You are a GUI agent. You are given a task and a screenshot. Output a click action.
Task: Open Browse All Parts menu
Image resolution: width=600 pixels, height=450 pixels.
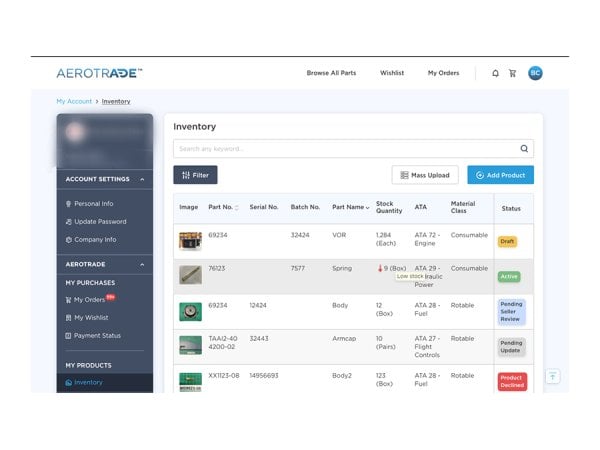tap(331, 73)
